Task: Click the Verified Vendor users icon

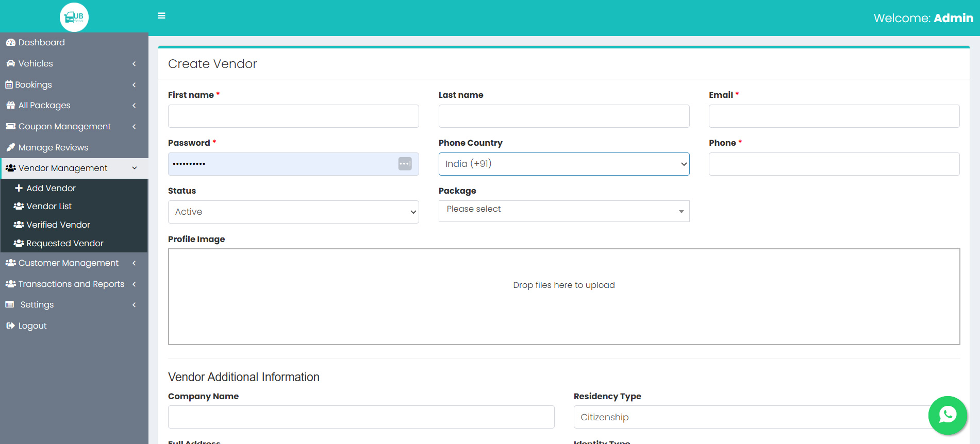Action: [19, 225]
